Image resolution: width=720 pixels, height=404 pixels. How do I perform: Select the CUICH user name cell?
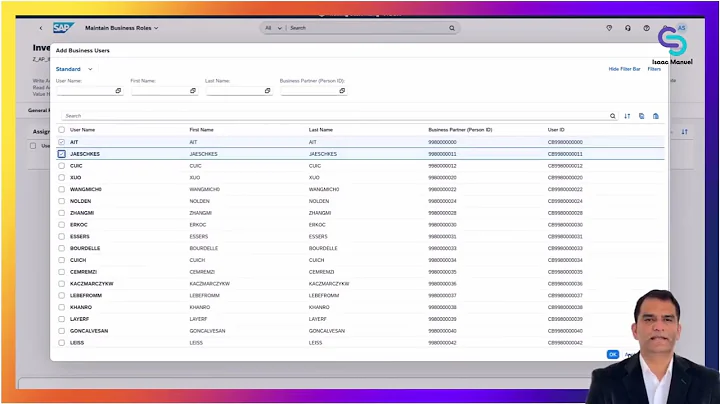click(78, 260)
